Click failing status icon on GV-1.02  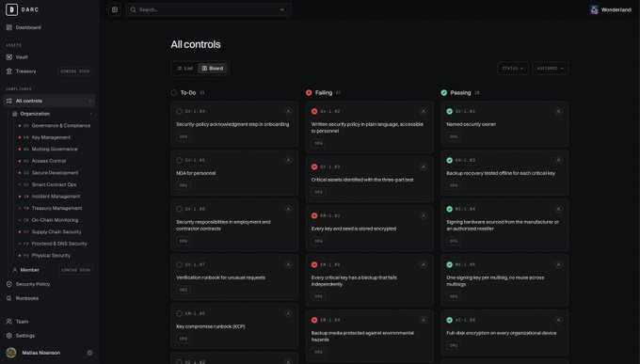pyautogui.click(x=314, y=111)
